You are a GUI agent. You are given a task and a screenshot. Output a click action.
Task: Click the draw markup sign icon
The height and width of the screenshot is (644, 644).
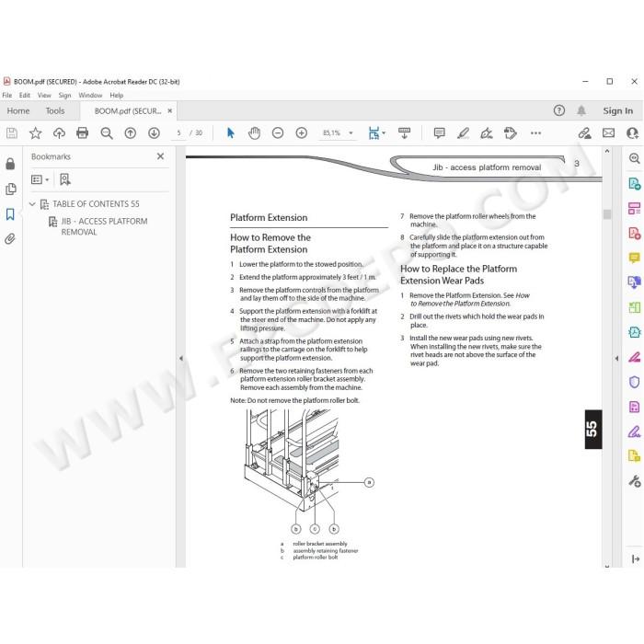click(x=487, y=133)
